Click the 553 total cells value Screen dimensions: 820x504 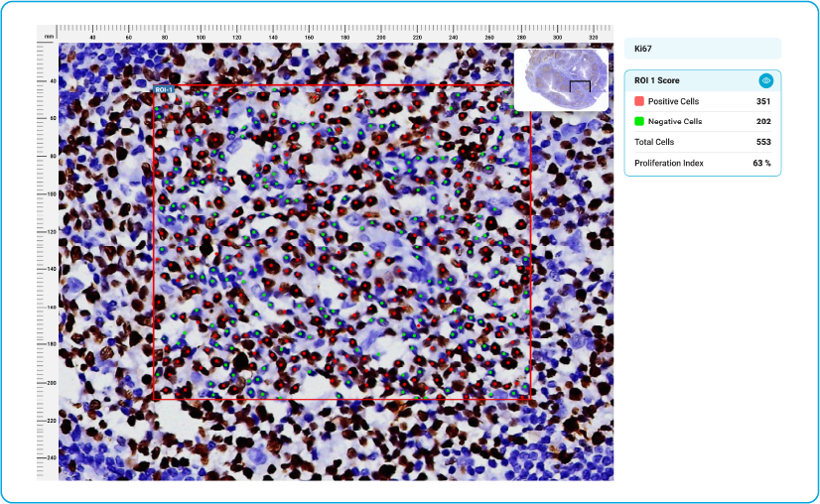coord(762,142)
